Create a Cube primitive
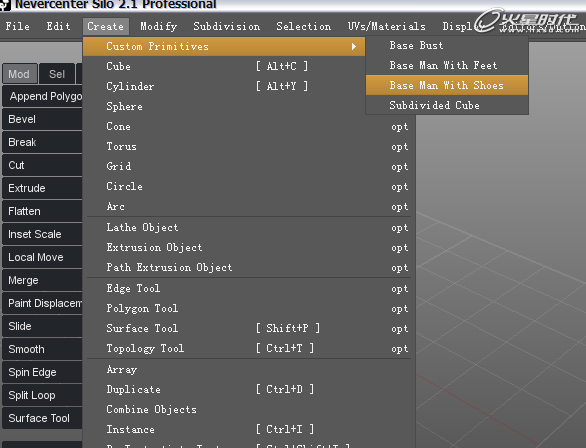The image size is (586, 448). [224, 66]
